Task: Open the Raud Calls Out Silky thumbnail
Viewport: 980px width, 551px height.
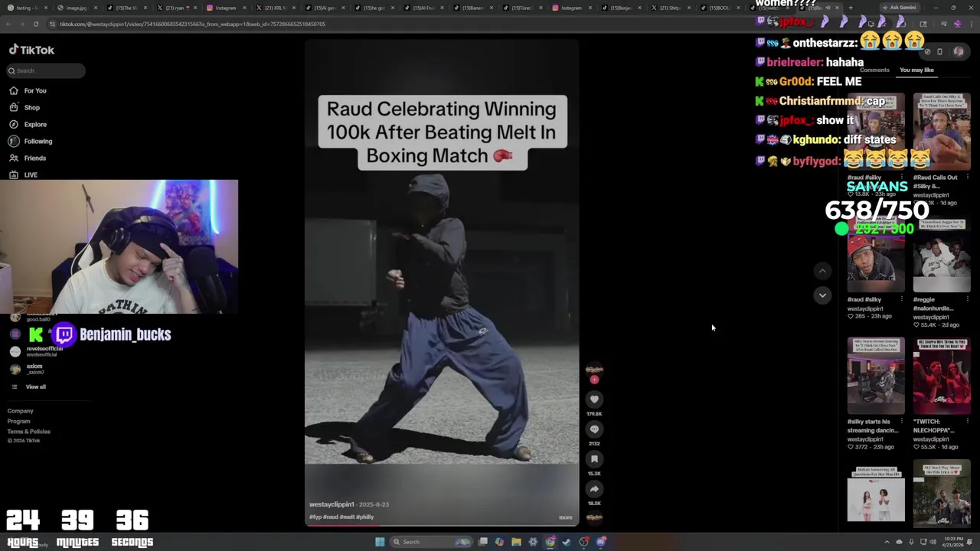Action: coord(942,132)
